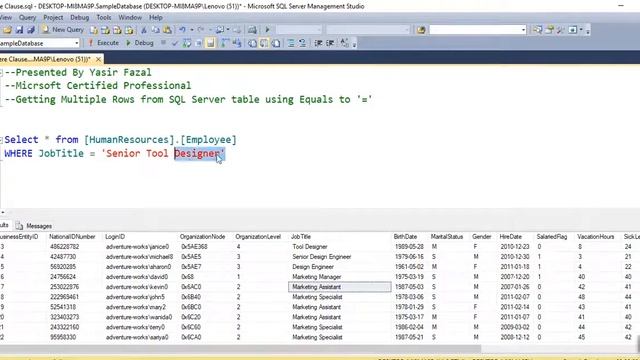Collapse the Select statement outline

coord(1,140)
